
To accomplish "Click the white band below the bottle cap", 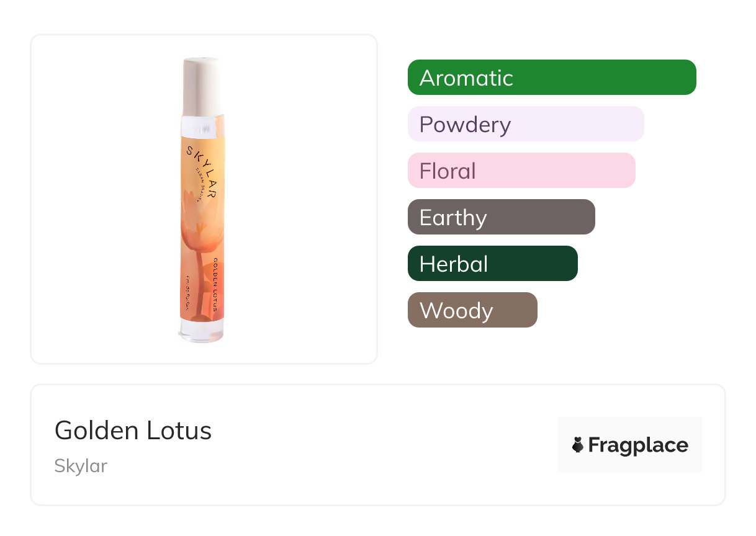I will click(x=200, y=127).
